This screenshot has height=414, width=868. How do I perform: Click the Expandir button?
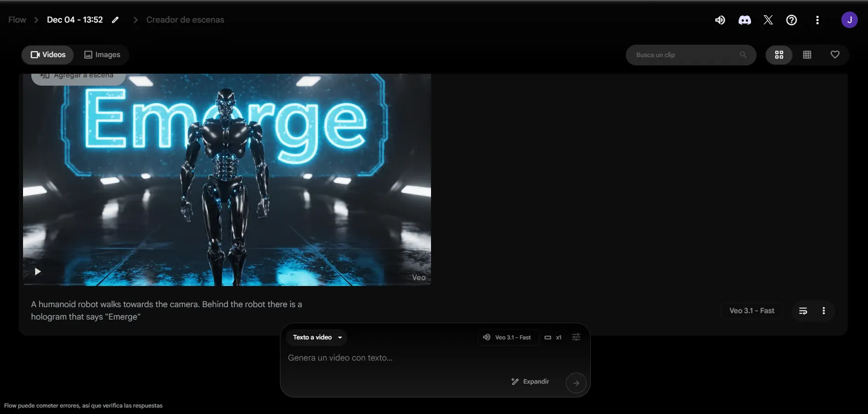(530, 381)
